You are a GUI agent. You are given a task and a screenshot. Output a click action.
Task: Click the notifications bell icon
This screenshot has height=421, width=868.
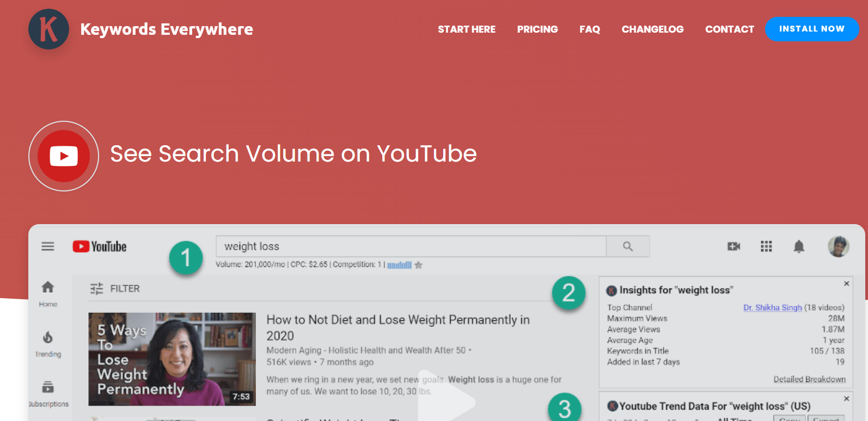(x=799, y=246)
